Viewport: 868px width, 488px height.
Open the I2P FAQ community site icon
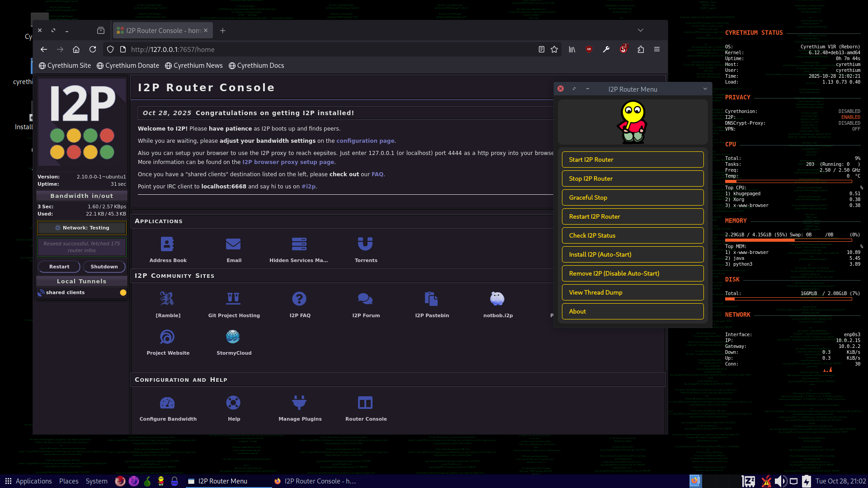point(299,299)
